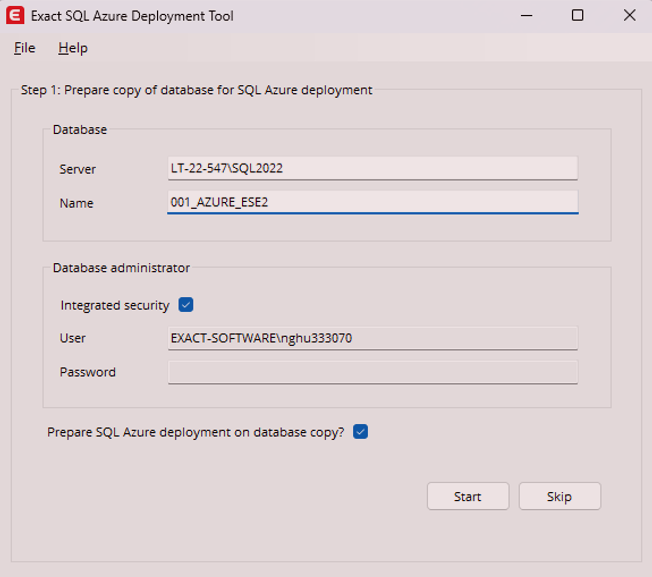Viewport: 652px width, 577px height.
Task: Uncheck Prepare SQL Azure deployment on database copy
Action: pos(361,432)
